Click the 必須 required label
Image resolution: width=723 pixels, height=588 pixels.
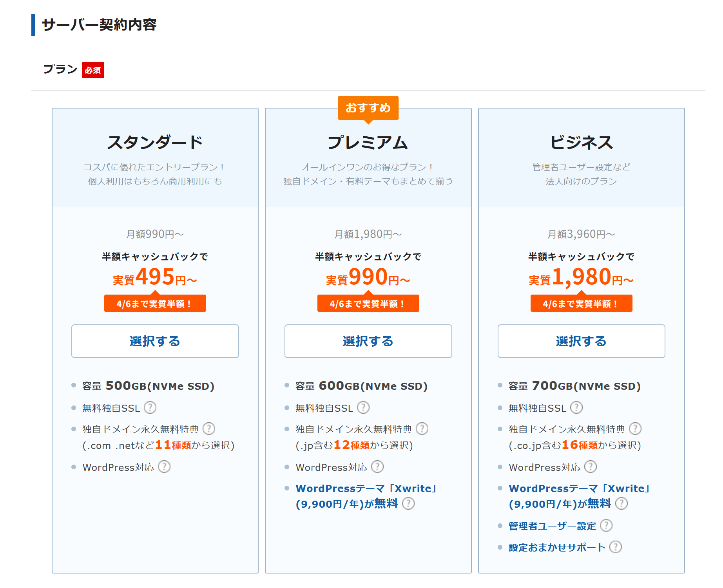click(93, 70)
